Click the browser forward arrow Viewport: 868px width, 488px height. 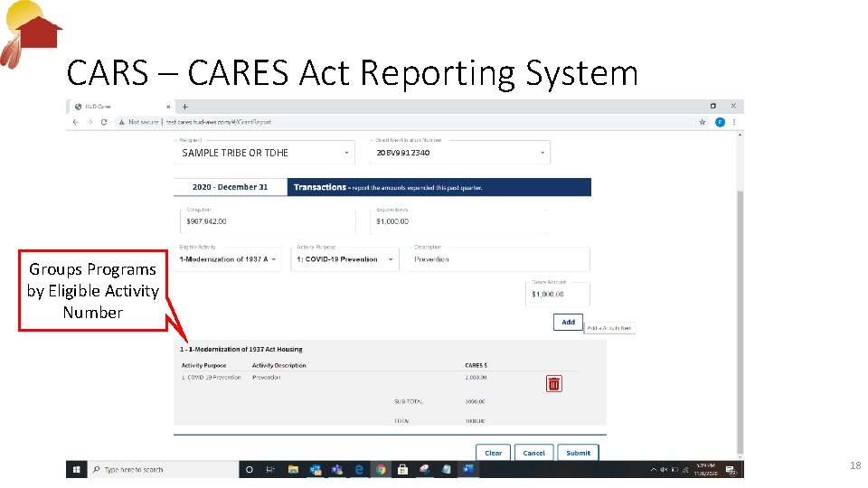90,122
